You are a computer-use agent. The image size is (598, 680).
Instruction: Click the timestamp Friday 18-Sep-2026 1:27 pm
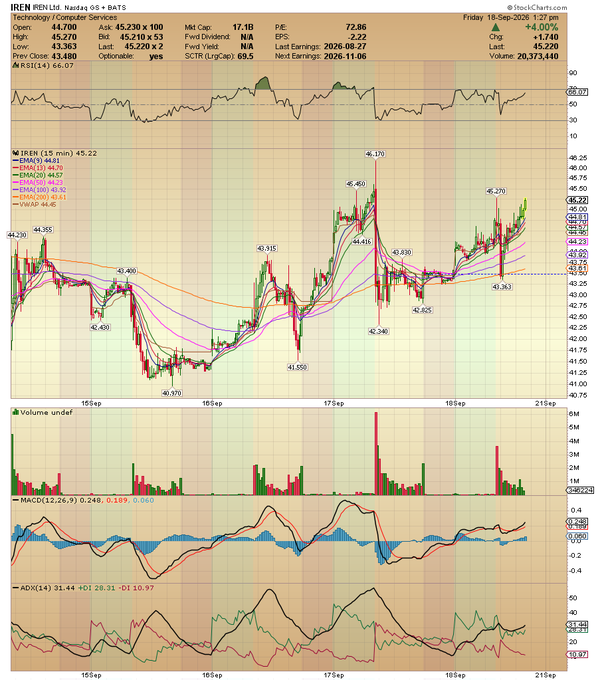(x=510, y=17)
